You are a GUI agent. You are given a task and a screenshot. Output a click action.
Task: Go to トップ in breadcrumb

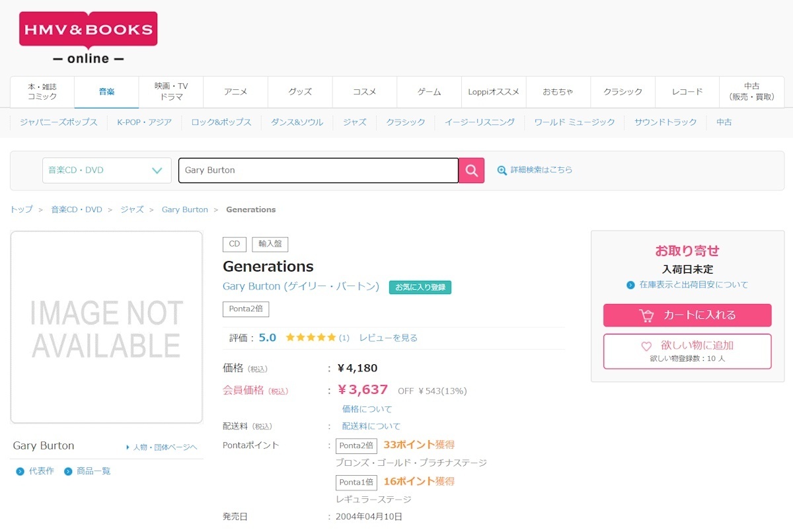click(21, 209)
